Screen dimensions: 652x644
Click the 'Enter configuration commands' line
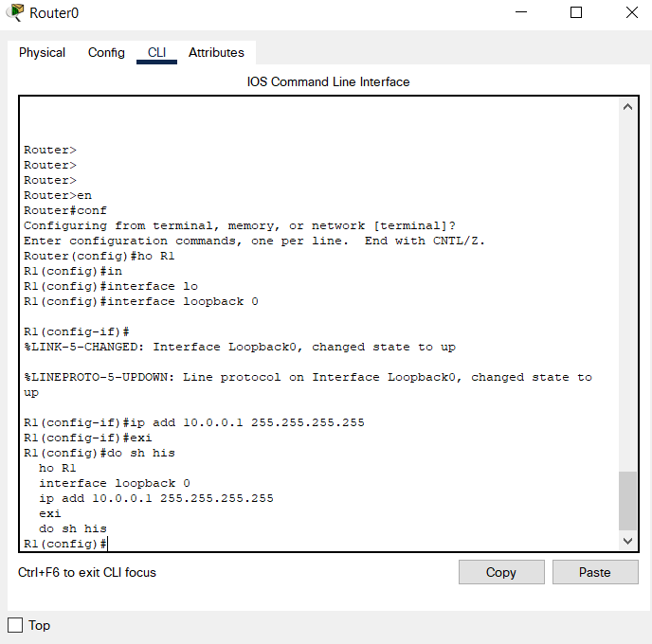click(x=255, y=241)
